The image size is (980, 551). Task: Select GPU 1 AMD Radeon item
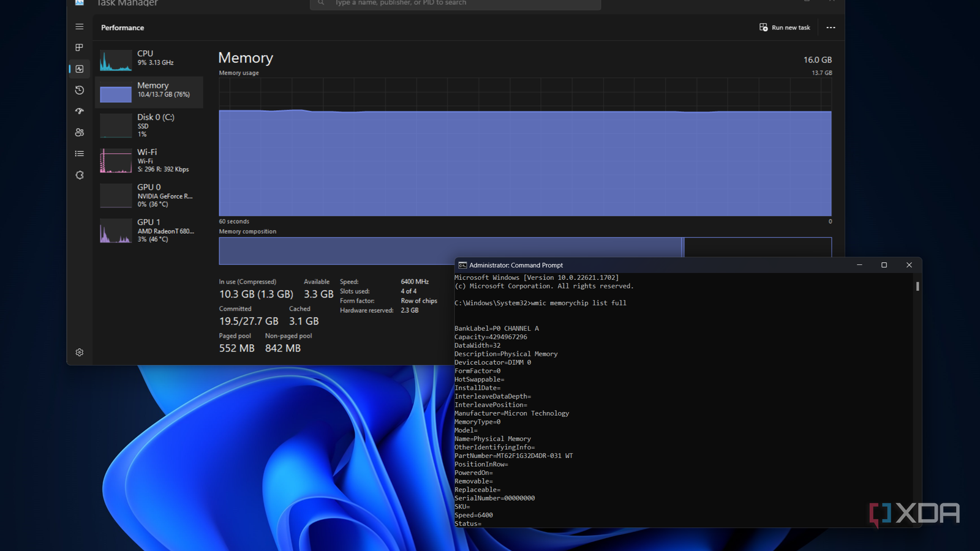[149, 230]
